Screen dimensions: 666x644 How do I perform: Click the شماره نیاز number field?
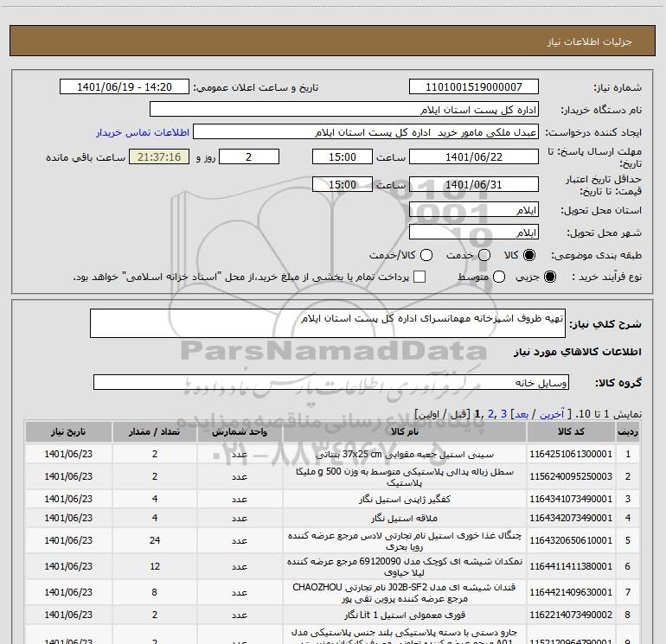pyautogui.click(x=474, y=86)
